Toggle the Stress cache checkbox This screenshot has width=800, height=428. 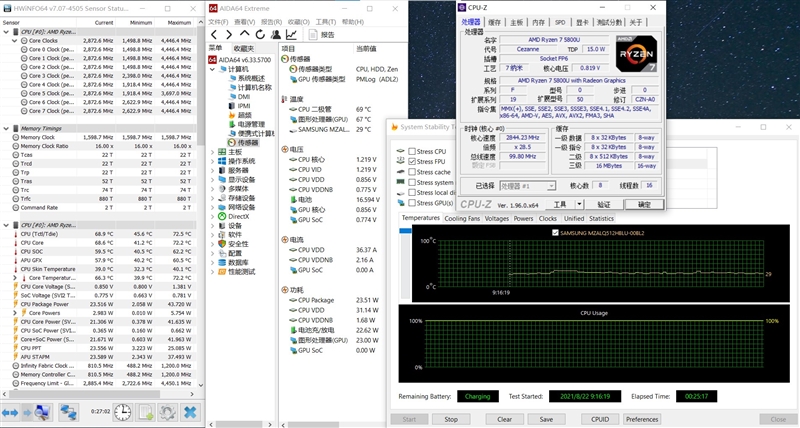coord(413,172)
